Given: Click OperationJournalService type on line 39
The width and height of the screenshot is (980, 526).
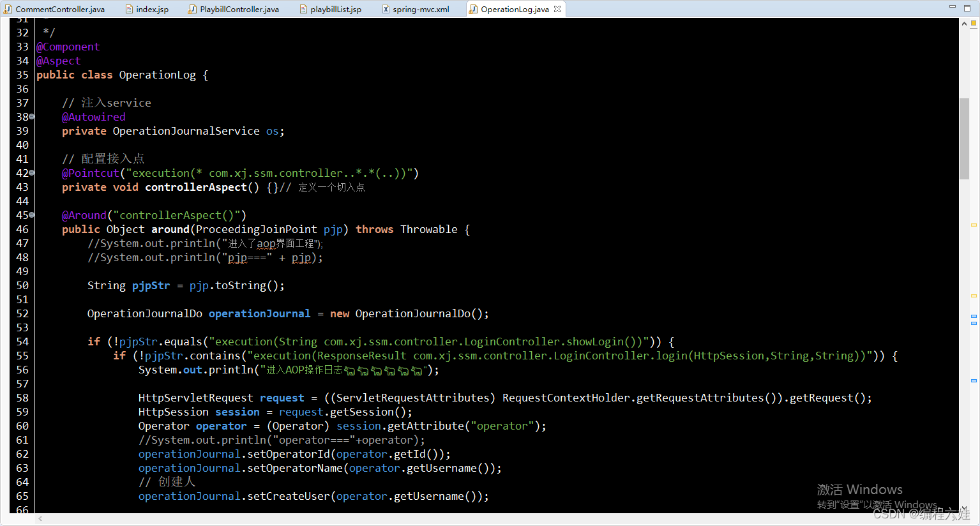Looking at the screenshot, I should click(186, 131).
